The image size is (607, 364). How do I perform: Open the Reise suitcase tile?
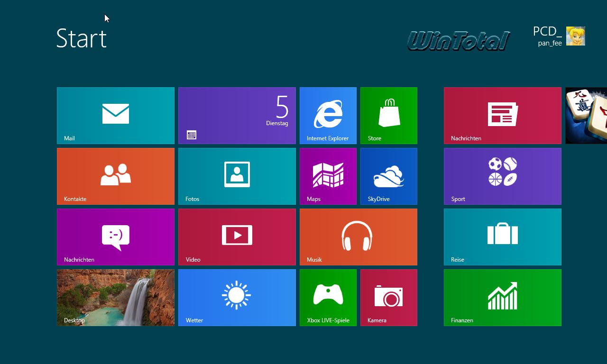503,237
